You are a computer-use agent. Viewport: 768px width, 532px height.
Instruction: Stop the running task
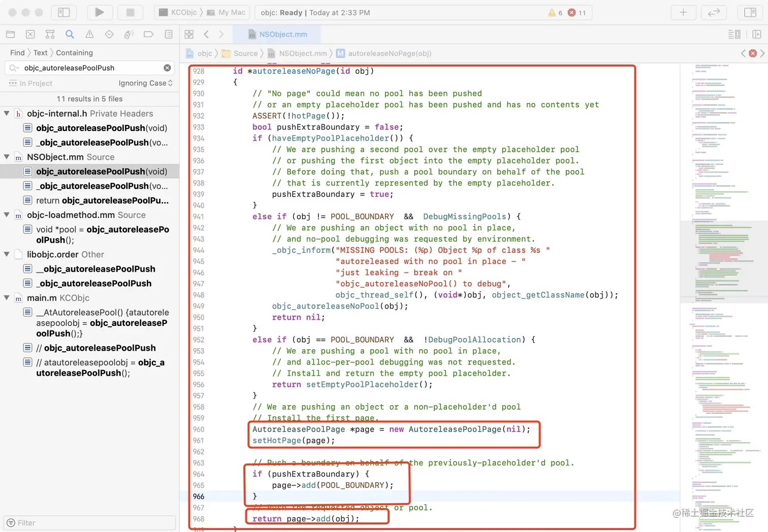131,12
